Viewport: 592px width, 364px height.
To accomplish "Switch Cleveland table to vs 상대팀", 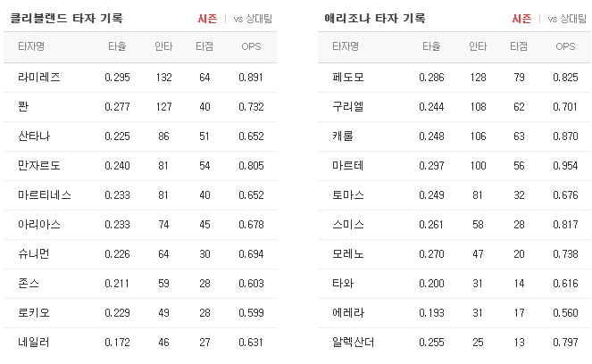I will [x=253, y=19].
